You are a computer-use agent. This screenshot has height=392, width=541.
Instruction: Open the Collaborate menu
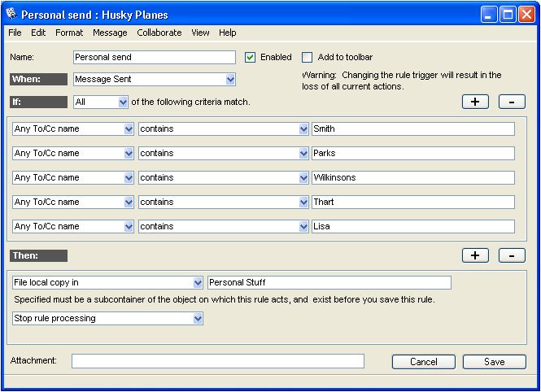[x=159, y=33]
